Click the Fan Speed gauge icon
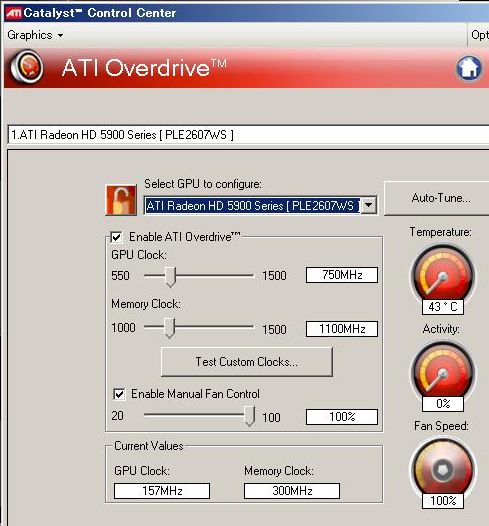 pyautogui.click(x=442, y=469)
